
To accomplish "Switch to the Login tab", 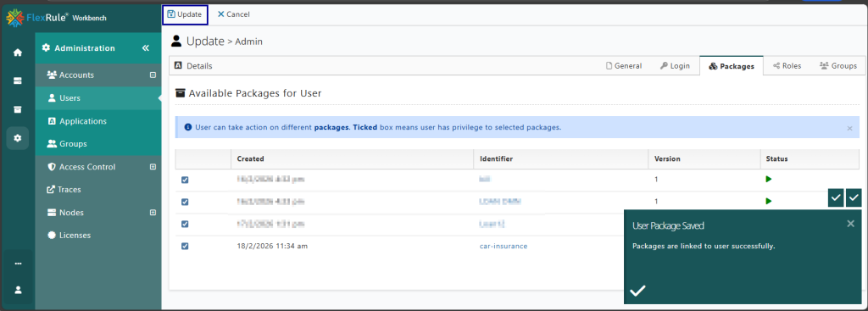I will click(x=675, y=66).
